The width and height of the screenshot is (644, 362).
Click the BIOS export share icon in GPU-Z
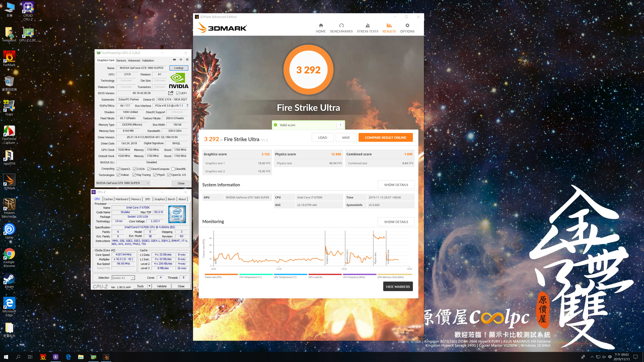pyautogui.click(x=171, y=93)
